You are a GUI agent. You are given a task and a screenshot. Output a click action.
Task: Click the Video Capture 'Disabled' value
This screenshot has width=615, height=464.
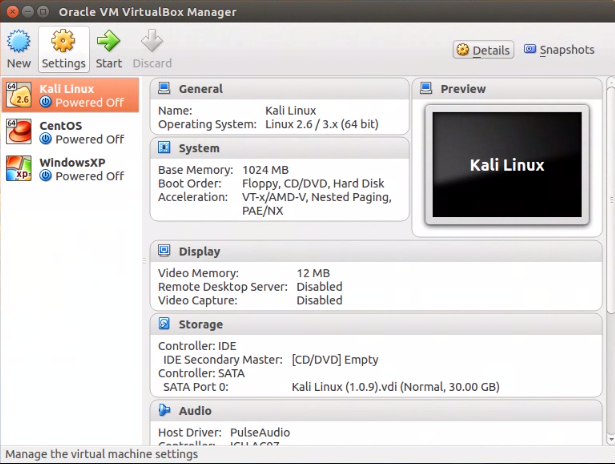pos(319,300)
